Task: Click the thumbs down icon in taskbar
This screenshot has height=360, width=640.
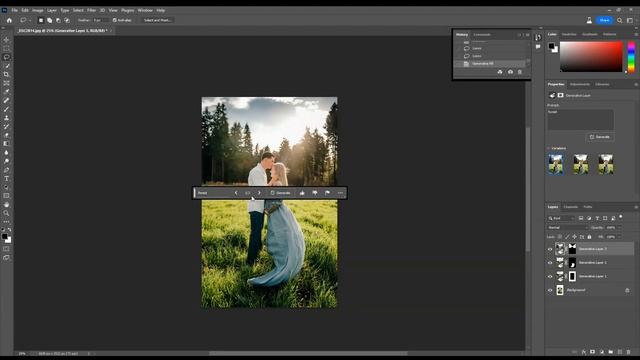Action: pos(315,193)
